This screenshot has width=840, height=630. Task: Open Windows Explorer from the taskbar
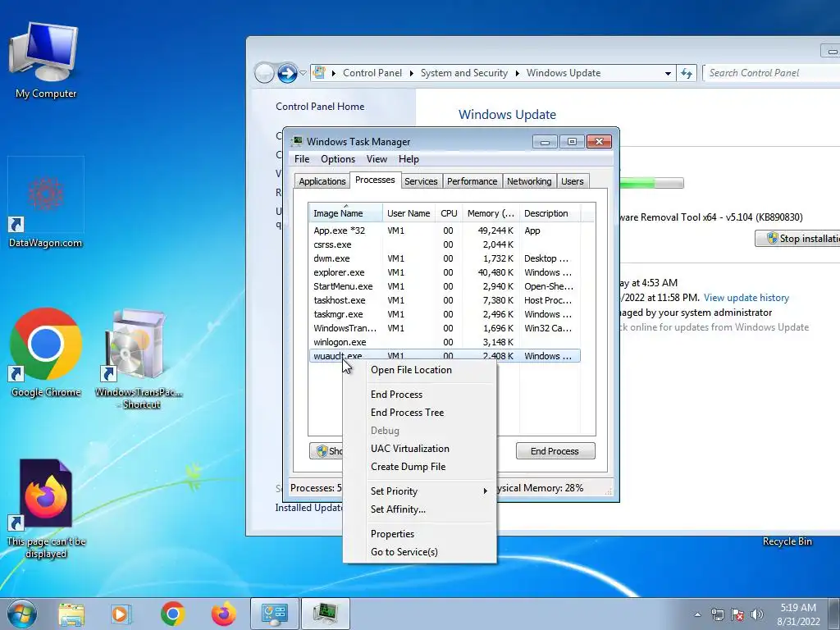pyautogui.click(x=71, y=614)
